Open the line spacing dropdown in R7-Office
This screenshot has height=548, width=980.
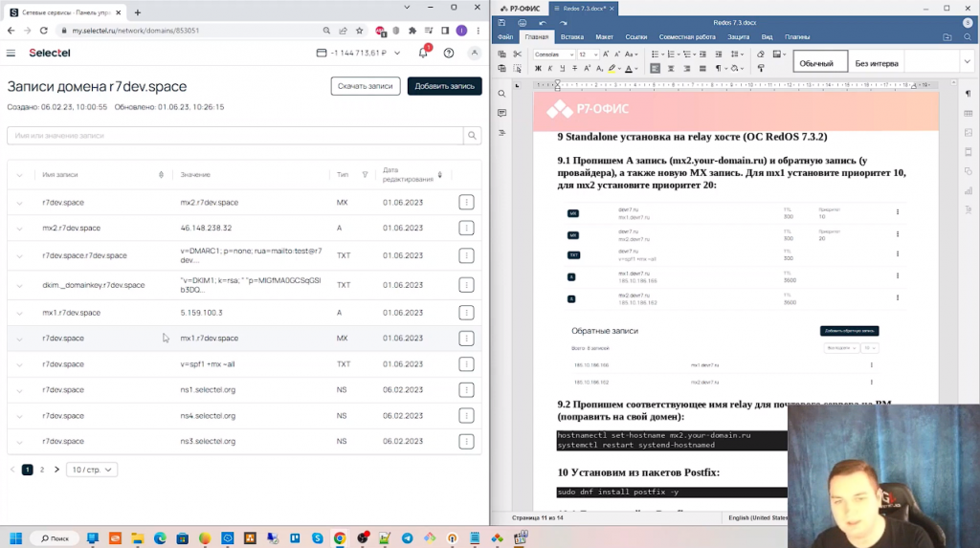tap(737, 55)
